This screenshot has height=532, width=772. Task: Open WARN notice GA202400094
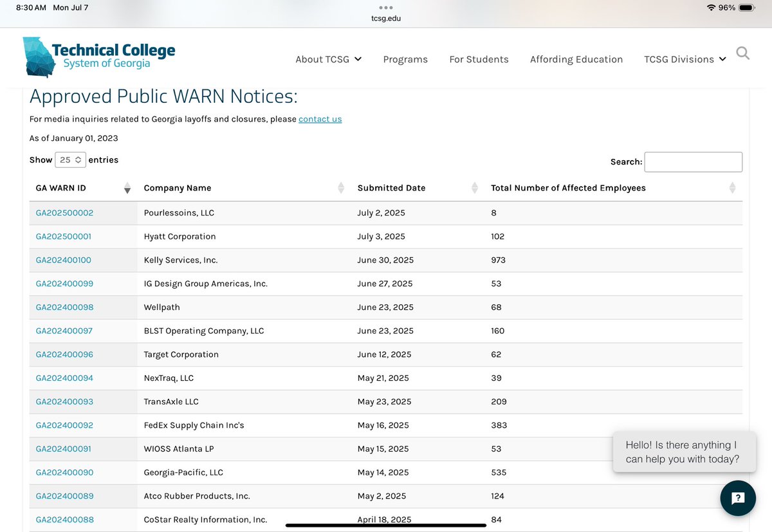64,378
